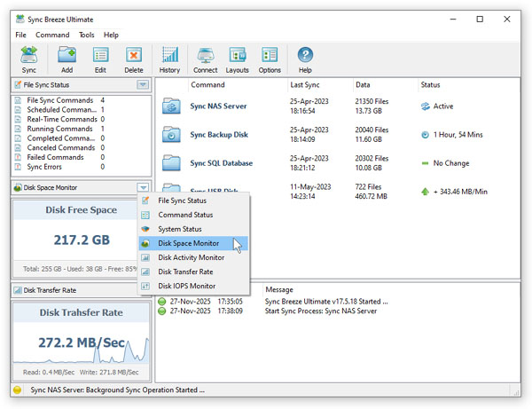This screenshot has height=409, width=532.
Task: Click the status bar Background Sync Operation text
Action: (x=117, y=390)
